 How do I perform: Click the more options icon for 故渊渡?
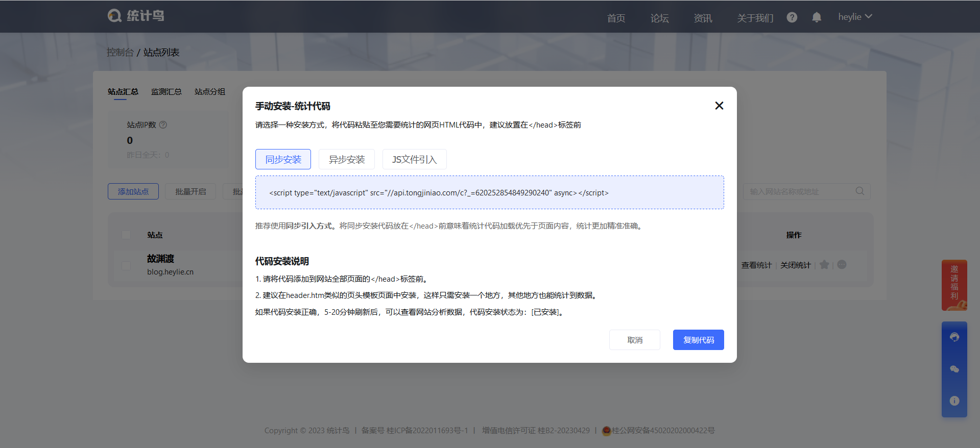(x=842, y=264)
